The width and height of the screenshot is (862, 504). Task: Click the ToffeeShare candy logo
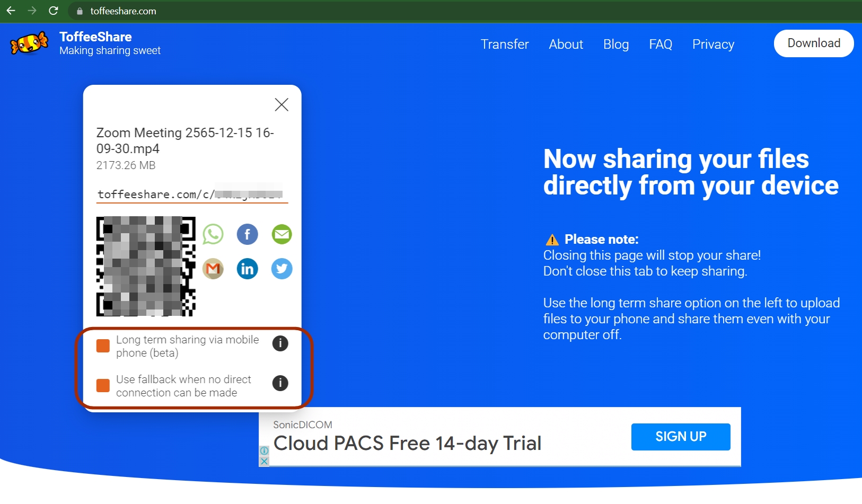click(28, 43)
